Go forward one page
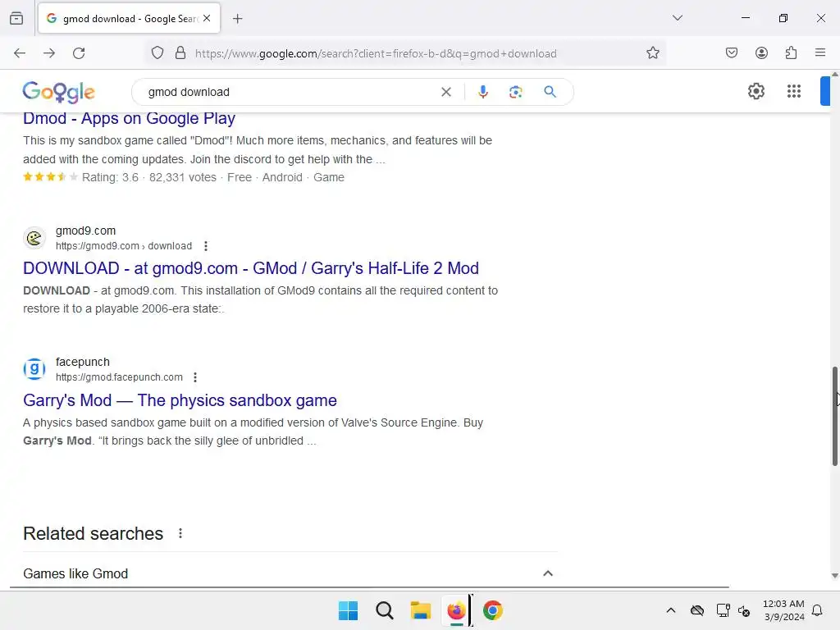The height and width of the screenshot is (630, 840). (x=49, y=53)
